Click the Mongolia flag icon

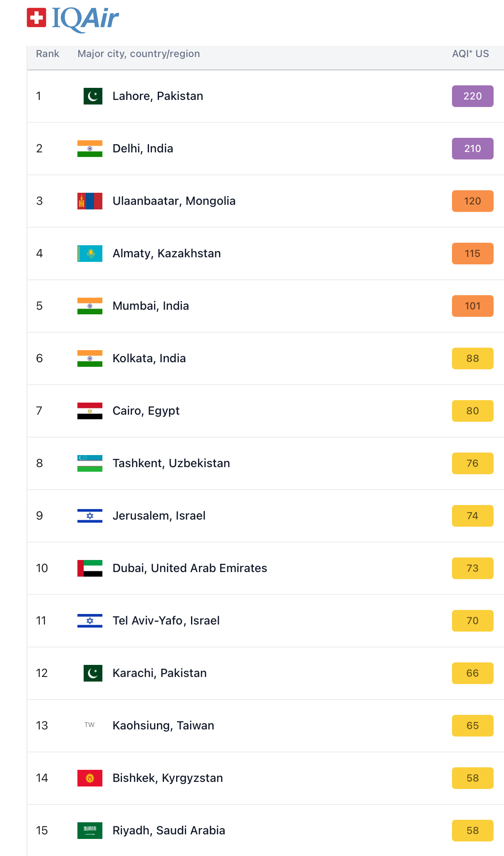tap(90, 201)
